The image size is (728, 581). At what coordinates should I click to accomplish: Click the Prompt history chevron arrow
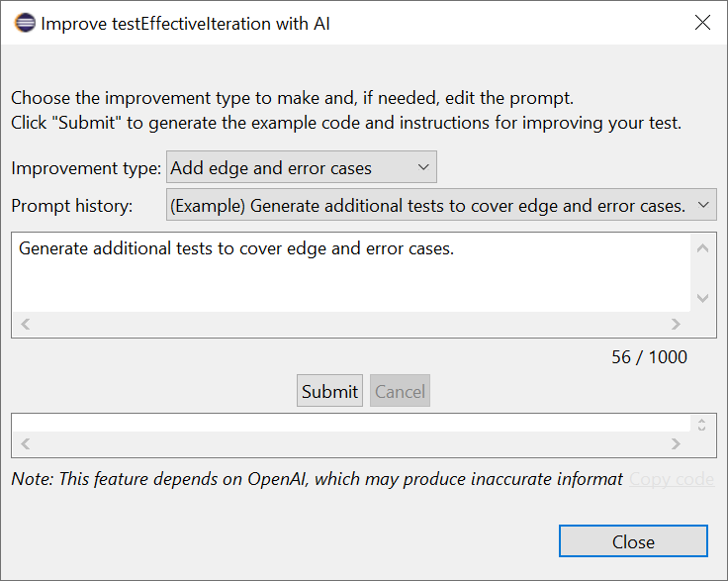[x=703, y=205]
